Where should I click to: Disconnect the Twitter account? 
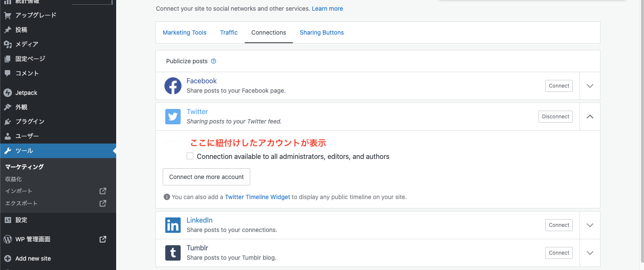pos(556,117)
